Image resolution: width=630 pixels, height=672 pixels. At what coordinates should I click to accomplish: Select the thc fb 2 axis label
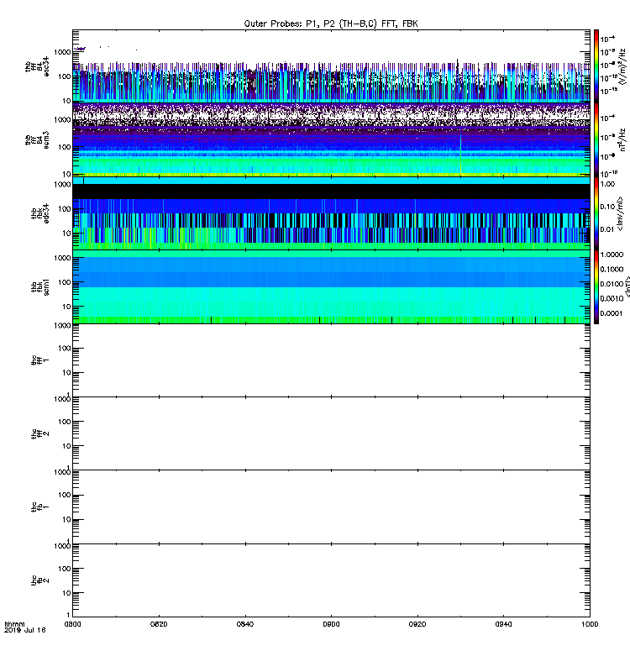[x=39, y=580]
